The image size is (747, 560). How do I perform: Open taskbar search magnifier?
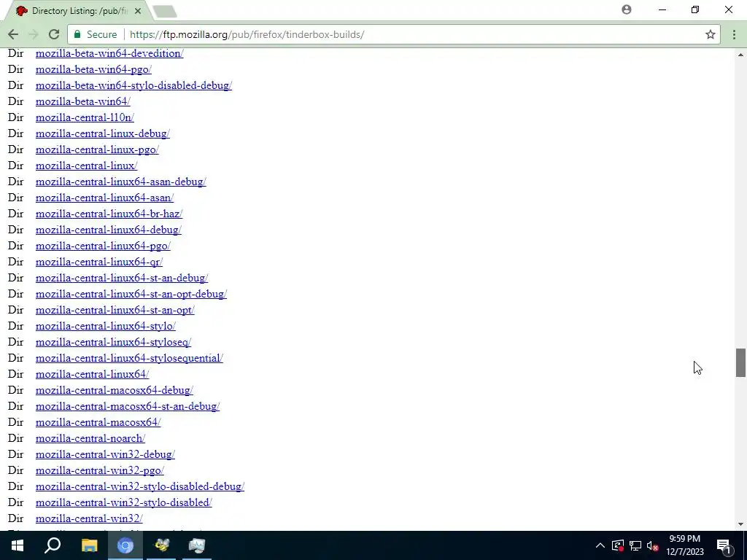pos(53,545)
